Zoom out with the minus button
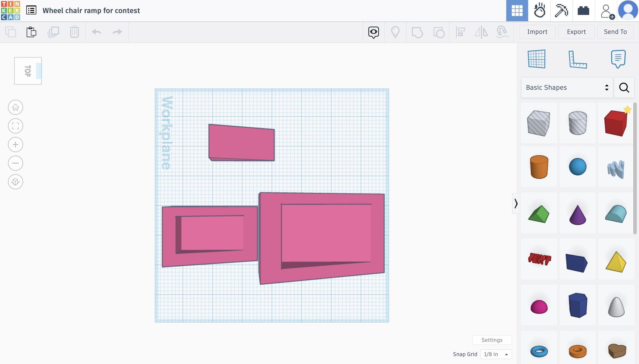Viewport: 639px width, 364px height. point(15,163)
